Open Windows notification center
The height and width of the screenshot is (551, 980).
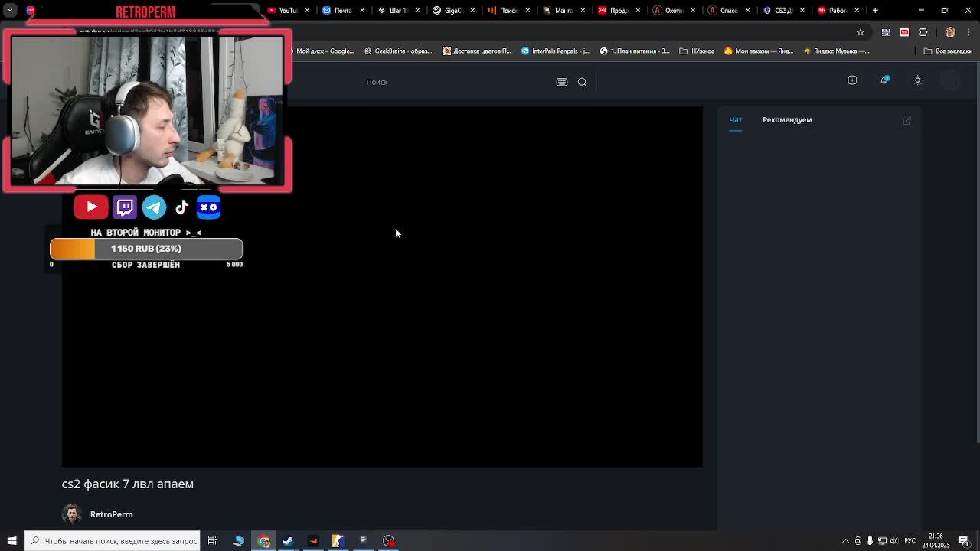(x=964, y=541)
